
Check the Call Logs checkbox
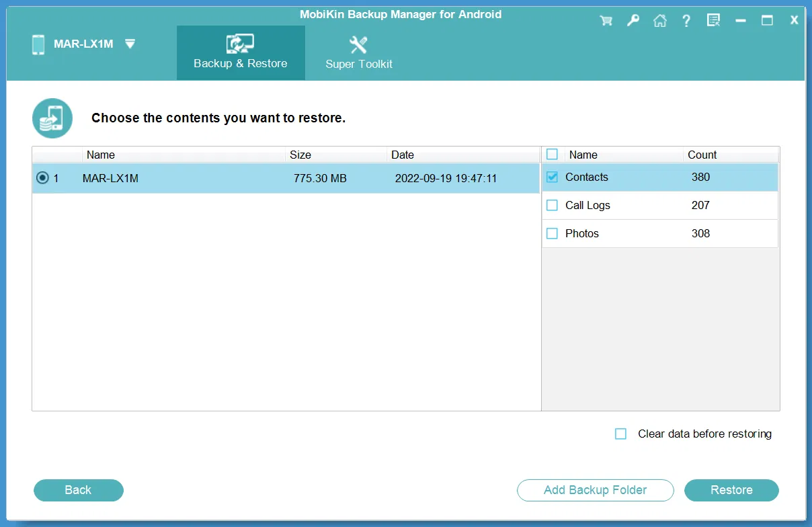click(x=552, y=205)
